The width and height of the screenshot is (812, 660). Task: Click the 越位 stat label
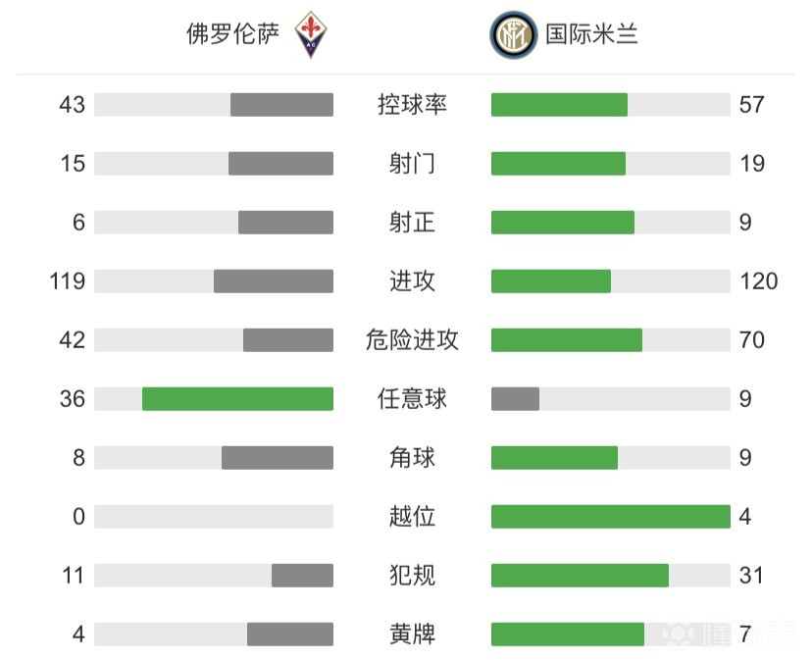pyautogui.click(x=412, y=517)
